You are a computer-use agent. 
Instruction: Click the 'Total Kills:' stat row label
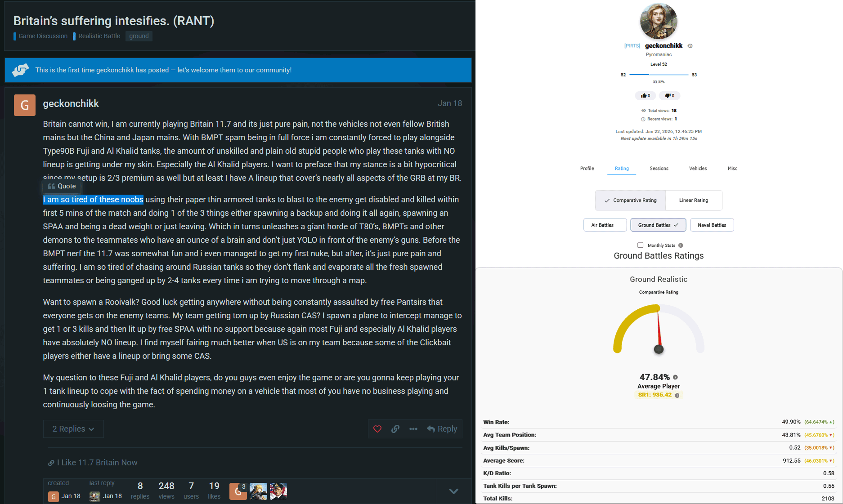[x=498, y=499]
